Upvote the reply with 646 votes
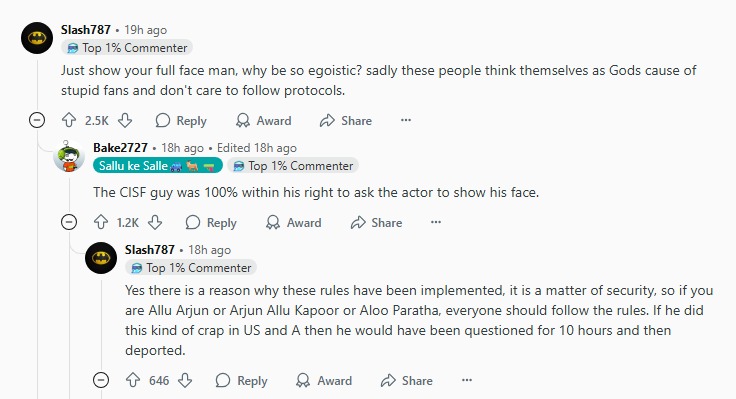This screenshot has width=736, height=399. click(x=133, y=380)
